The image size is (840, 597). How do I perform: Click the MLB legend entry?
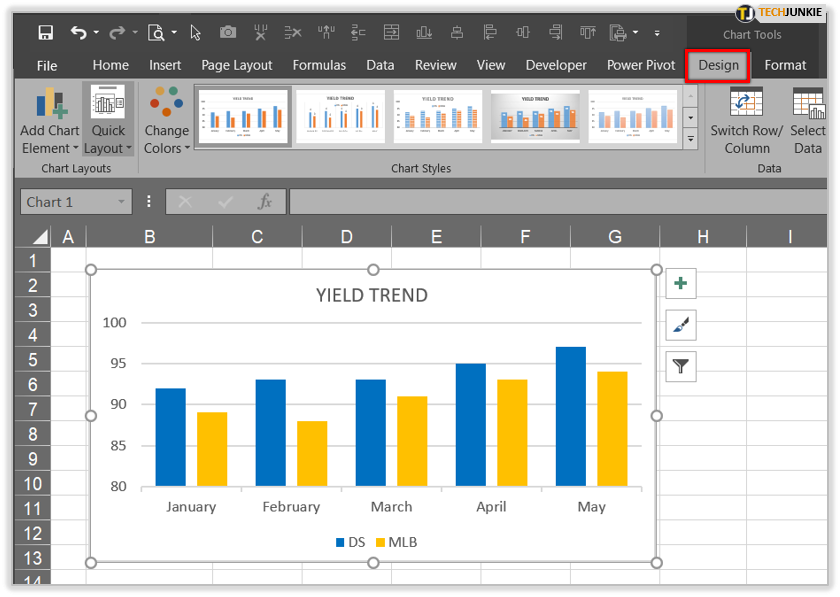[x=396, y=542]
